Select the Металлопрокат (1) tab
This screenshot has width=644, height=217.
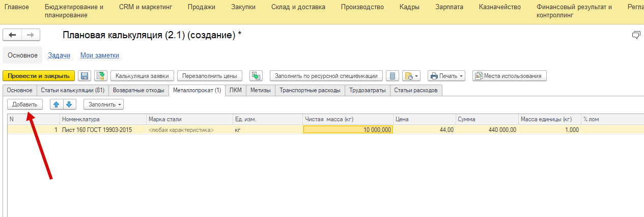[197, 91]
